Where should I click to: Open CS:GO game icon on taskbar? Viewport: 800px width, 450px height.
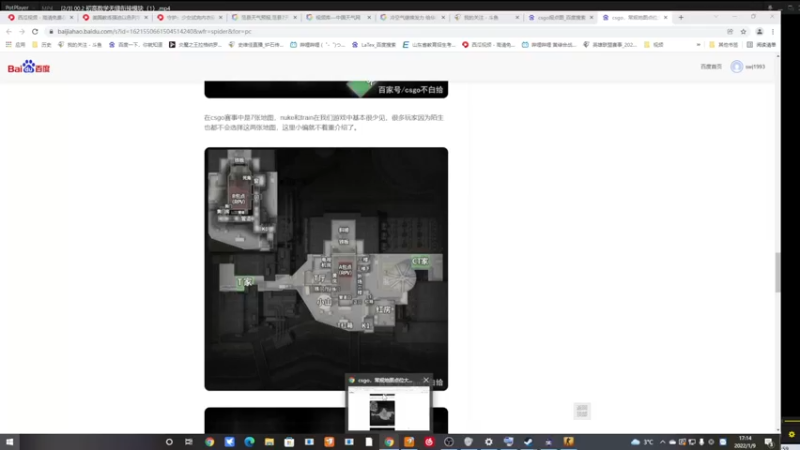pos(568,442)
